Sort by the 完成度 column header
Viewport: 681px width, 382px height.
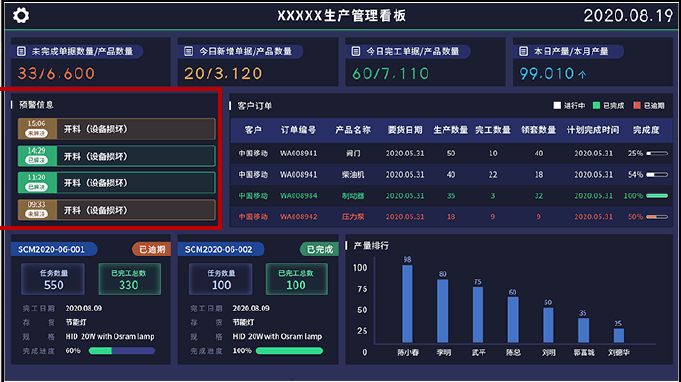pyautogui.click(x=646, y=130)
